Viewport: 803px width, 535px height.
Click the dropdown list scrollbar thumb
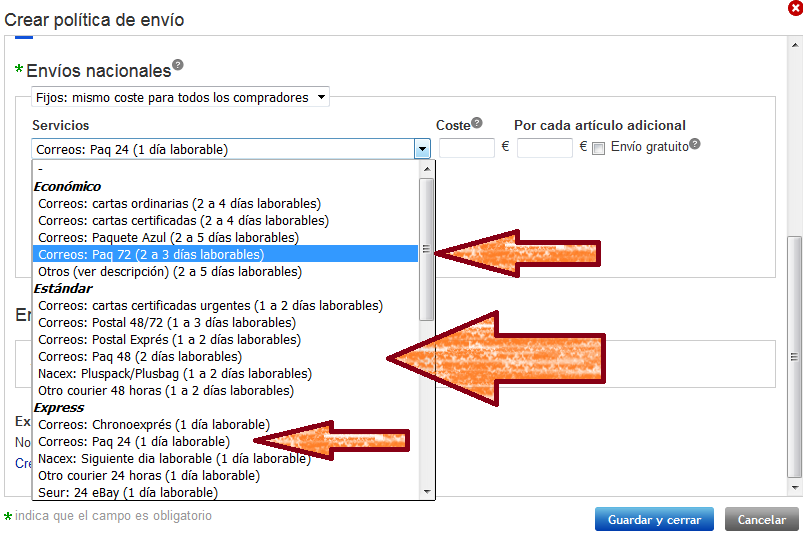(426, 249)
